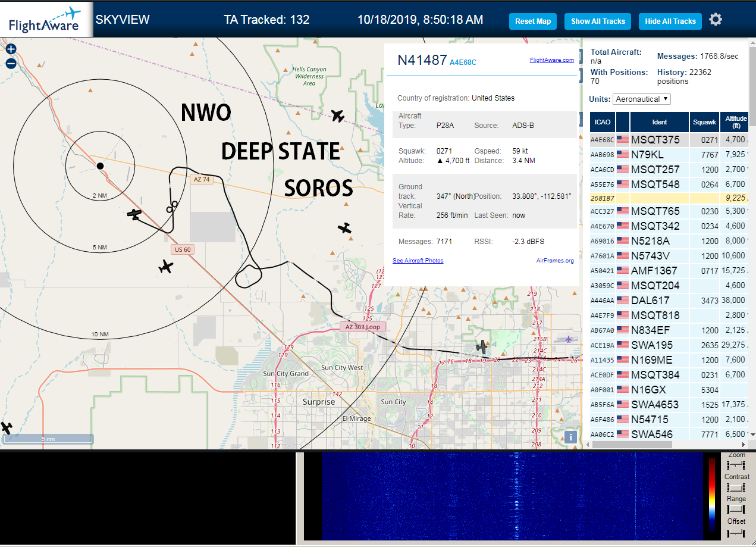Click the US flag in MSQT375 row
Screen dimensions: 756x547
tap(623, 140)
